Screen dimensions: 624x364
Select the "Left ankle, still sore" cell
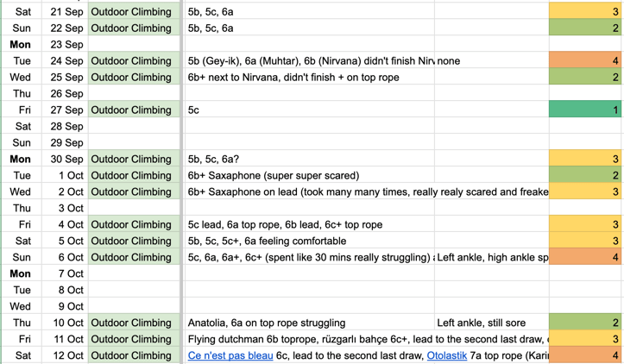491,323
